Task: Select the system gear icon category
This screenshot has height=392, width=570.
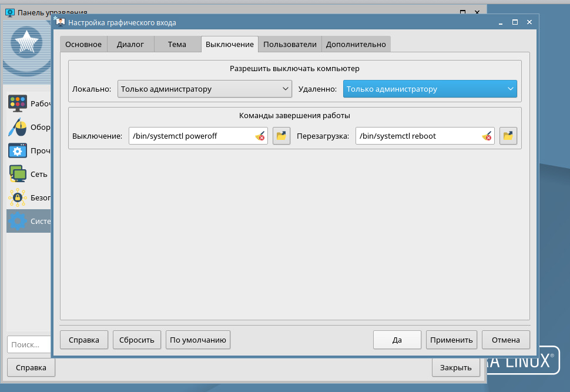Action: [x=18, y=222]
